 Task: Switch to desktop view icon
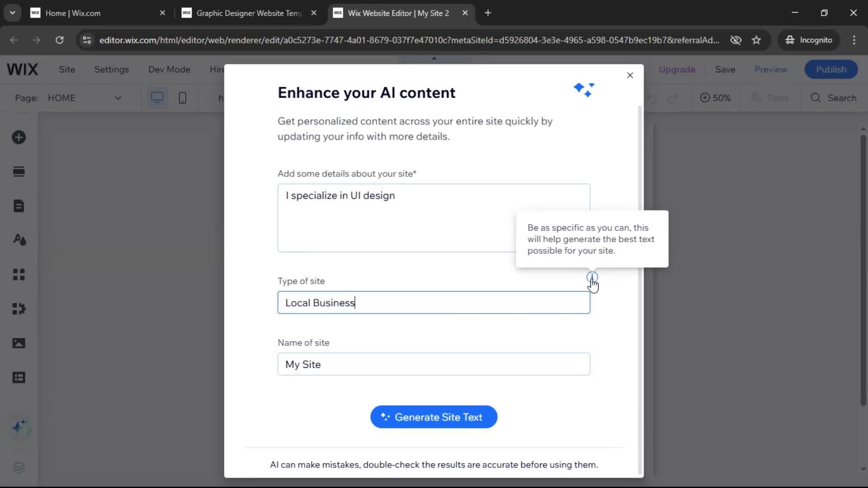pos(157,98)
